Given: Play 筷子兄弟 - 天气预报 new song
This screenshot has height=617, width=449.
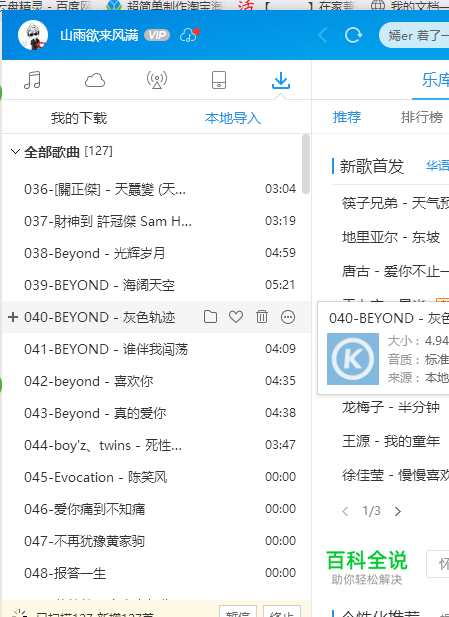Looking at the screenshot, I should coord(395,203).
